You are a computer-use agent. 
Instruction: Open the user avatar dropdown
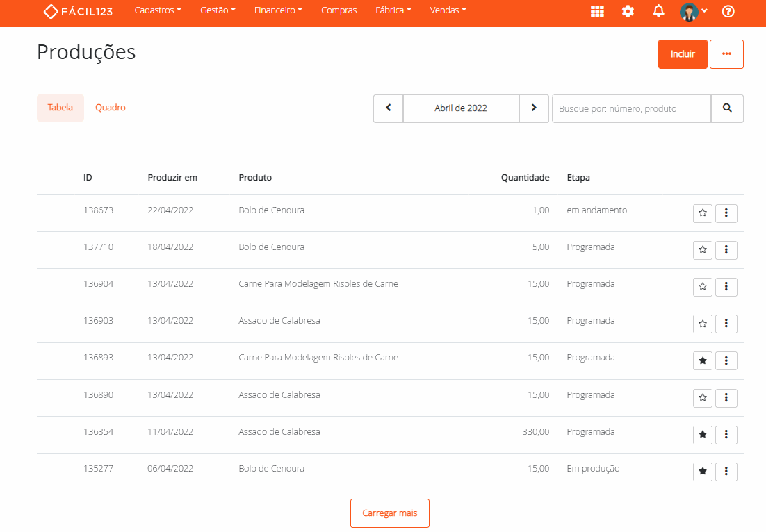(x=693, y=12)
